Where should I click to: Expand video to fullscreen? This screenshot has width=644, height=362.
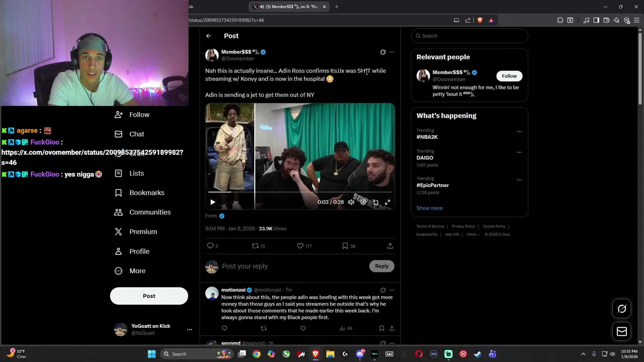tap(387, 202)
